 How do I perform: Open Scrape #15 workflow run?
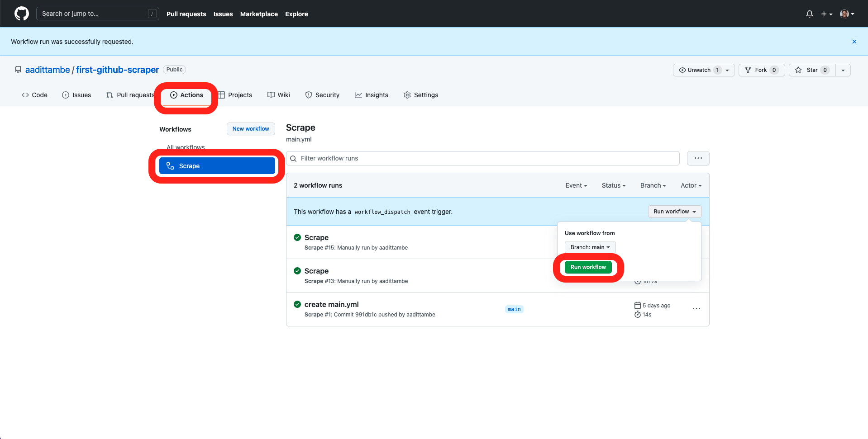point(316,237)
